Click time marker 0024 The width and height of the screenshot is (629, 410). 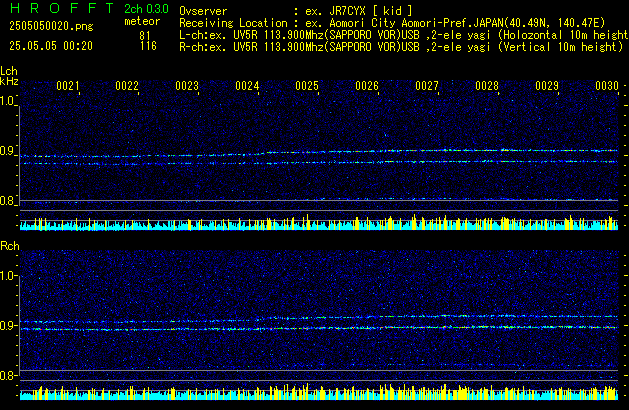248,86
